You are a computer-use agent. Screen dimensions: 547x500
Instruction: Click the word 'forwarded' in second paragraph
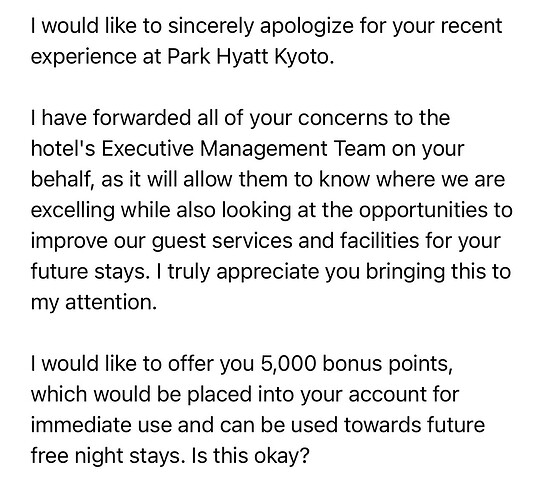pos(142,117)
